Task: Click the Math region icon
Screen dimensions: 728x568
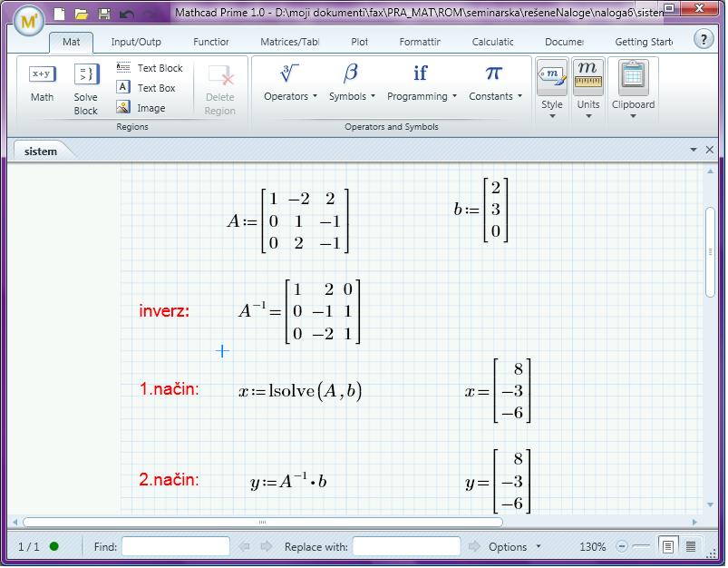Action: (x=42, y=83)
